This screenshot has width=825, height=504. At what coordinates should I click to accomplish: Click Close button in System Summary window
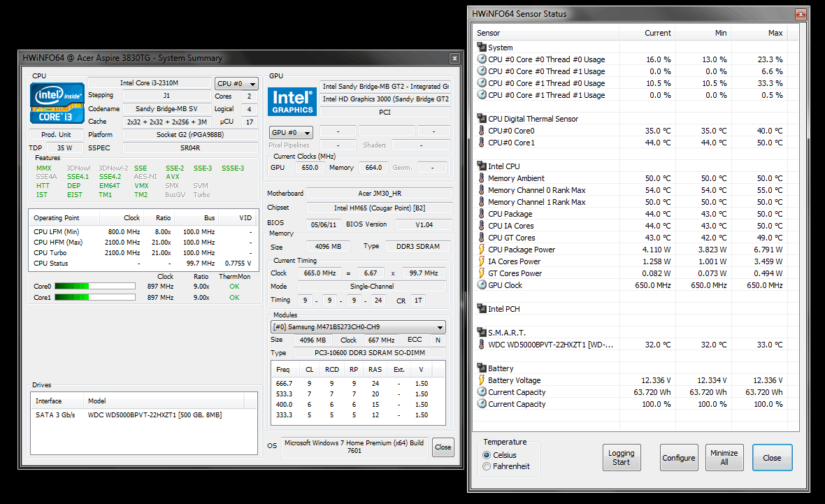(x=443, y=447)
